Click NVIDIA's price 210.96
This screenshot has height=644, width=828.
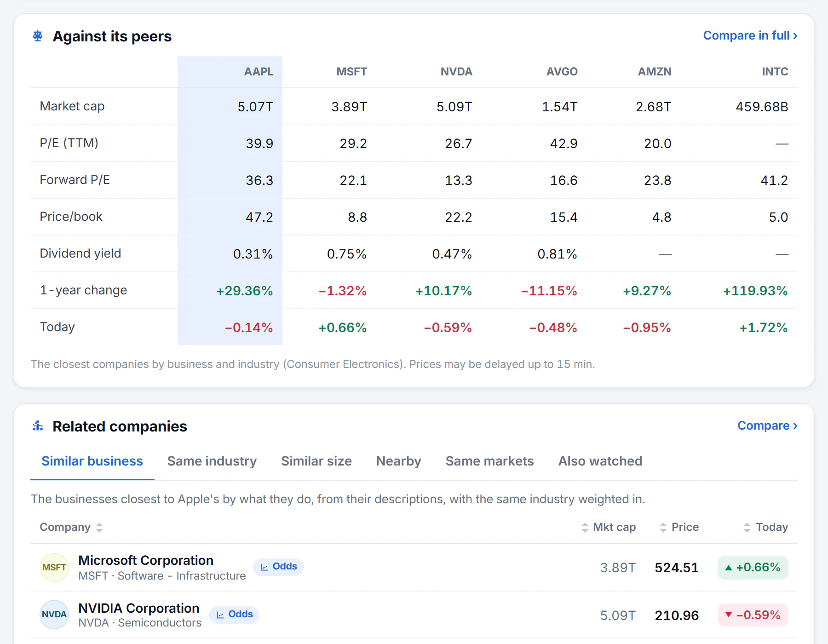[677, 615]
